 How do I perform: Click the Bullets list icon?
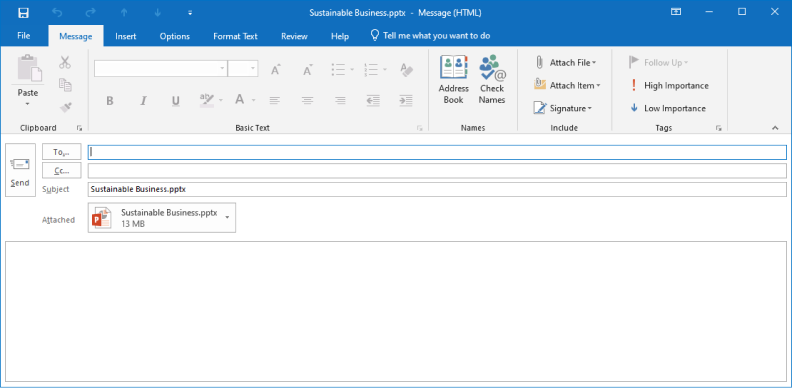(338, 69)
